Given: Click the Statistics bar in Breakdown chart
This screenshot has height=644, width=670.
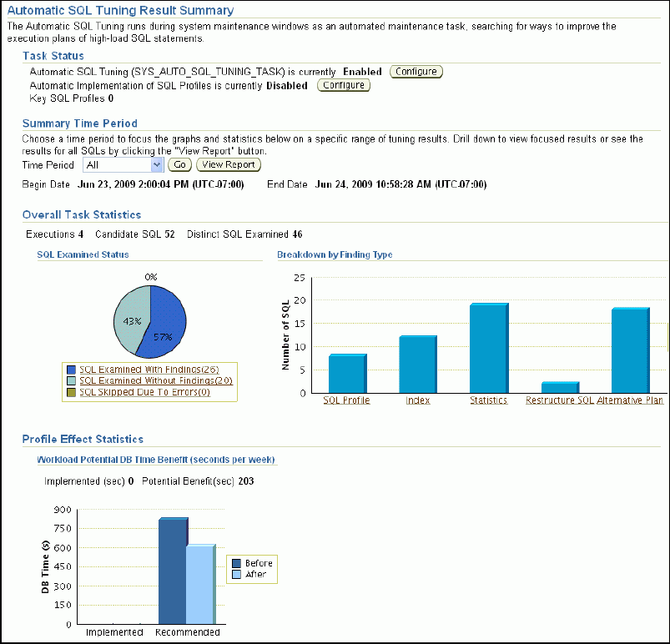Looking at the screenshot, I should 488,346.
